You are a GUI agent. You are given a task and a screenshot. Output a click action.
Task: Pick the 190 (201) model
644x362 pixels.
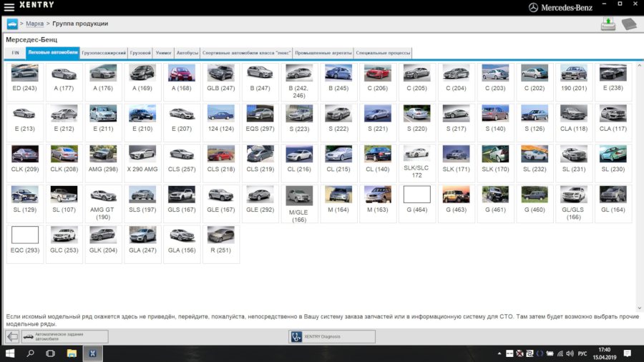574,82
